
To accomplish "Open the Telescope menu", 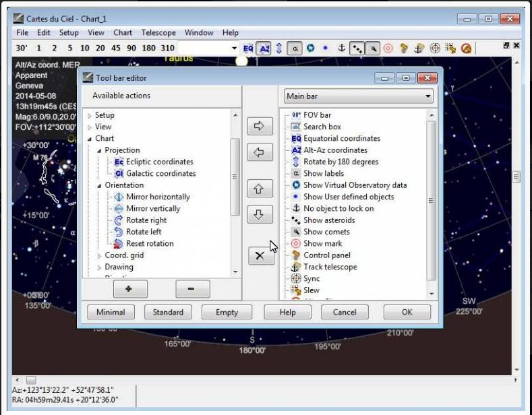I will tap(158, 32).
